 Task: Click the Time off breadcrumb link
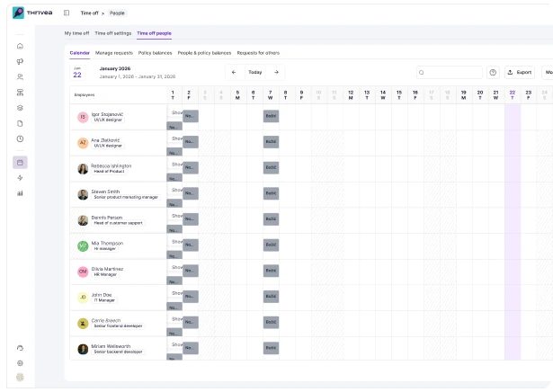[89, 13]
